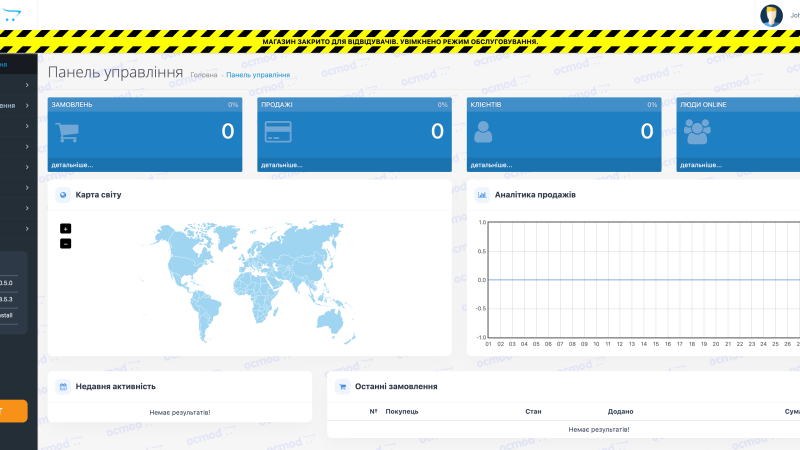The height and width of the screenshot is (450, 800).
Task: Click the 0% value in ЗАМОВЛЕНЬ tile
Action: tap(233, 105)
